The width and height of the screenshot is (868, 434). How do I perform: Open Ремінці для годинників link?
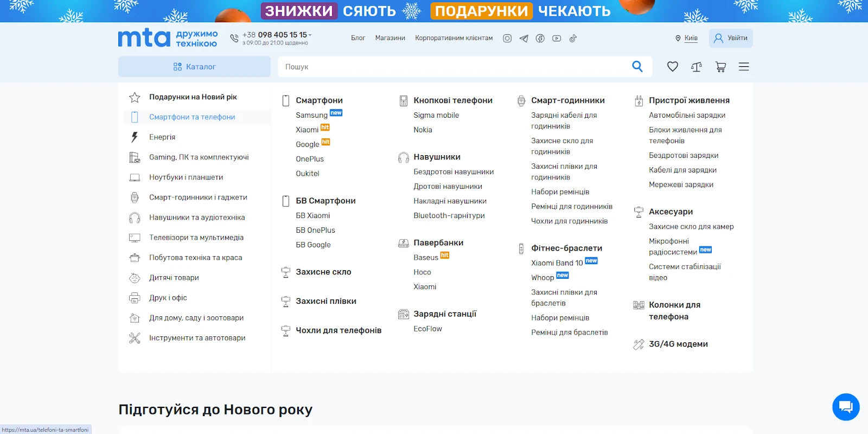572,206
